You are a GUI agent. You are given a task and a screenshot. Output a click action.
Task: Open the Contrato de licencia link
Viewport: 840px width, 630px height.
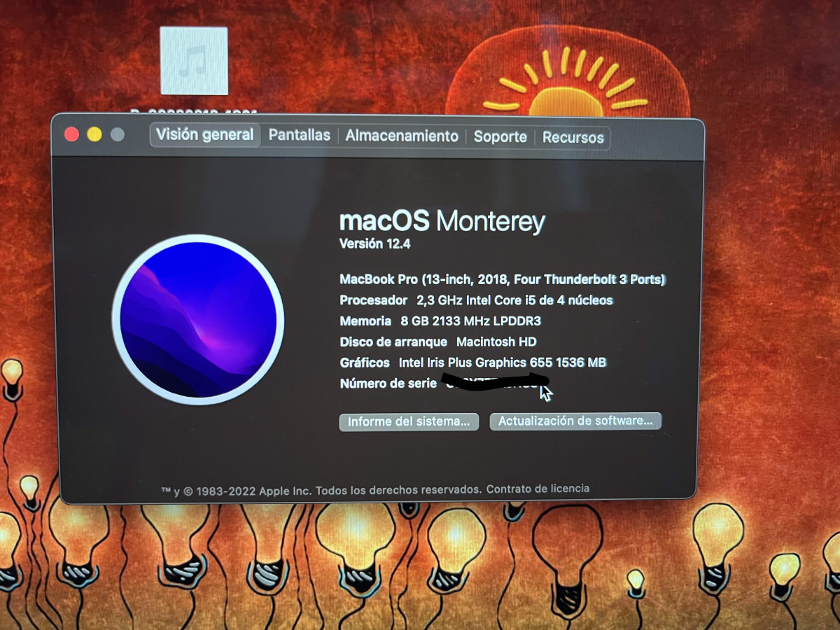pos(538,489)
